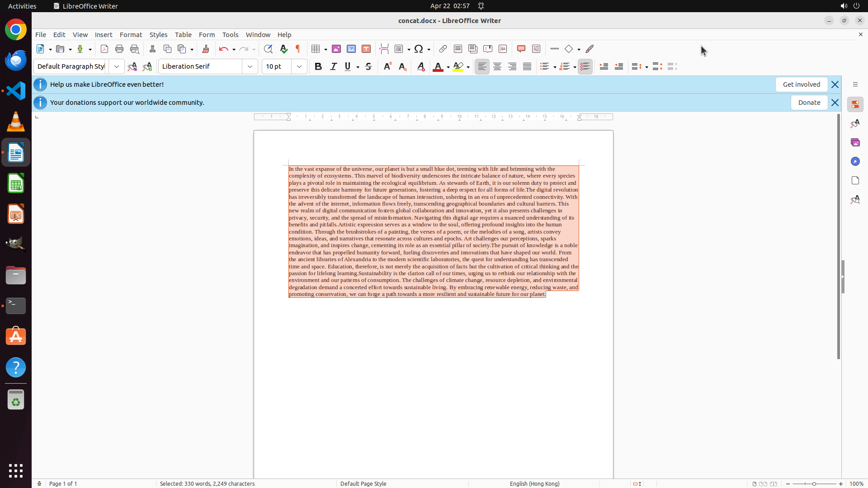Expand the font name dropdown
Viewport: 868px width, 488px height.
point(250,66)
